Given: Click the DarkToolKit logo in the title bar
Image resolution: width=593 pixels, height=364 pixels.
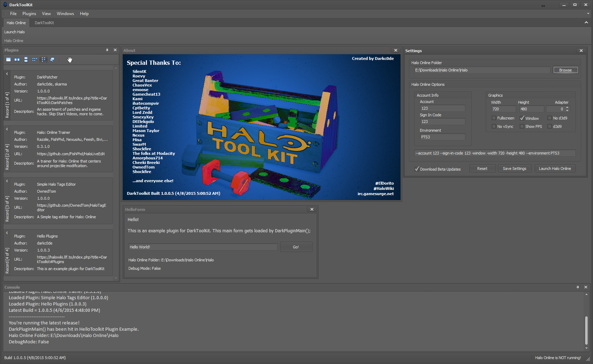Looking at the screenshot, I should [5, 5].
